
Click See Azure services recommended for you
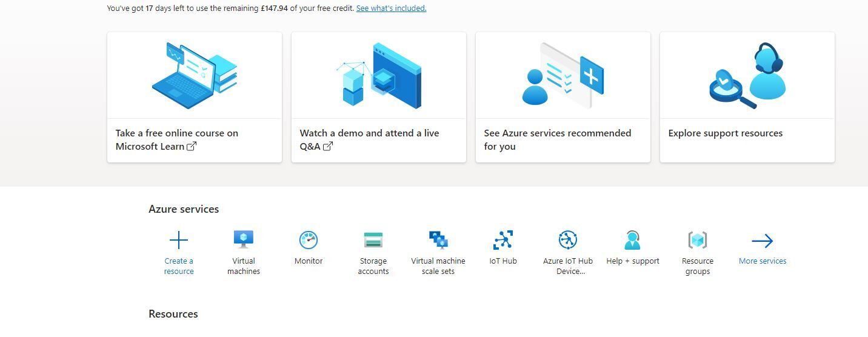coord(558,140)
